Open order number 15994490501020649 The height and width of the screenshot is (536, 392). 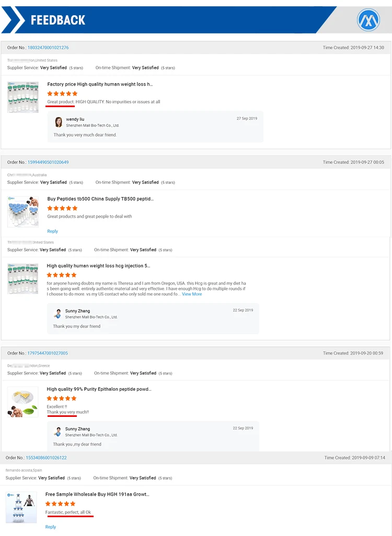coord(48,162)
